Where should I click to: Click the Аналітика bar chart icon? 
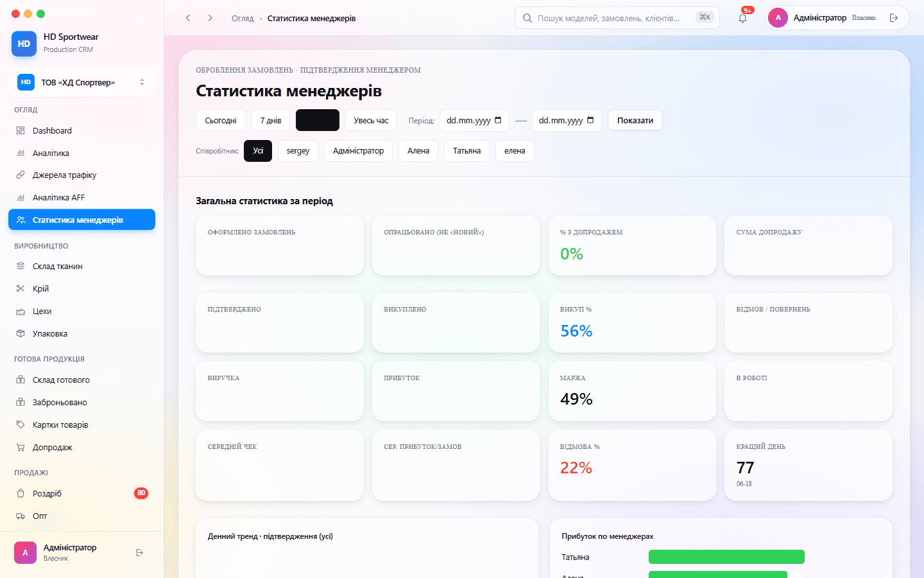pos(21,153)
